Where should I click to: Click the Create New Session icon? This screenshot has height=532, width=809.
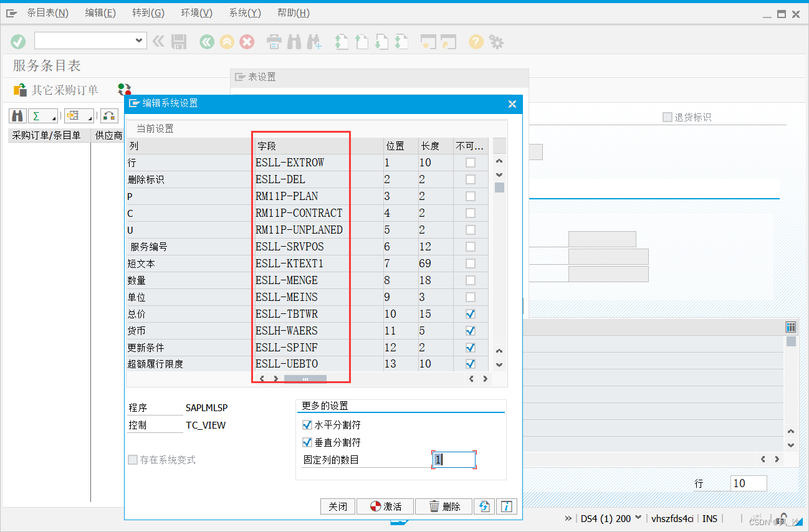428,42
